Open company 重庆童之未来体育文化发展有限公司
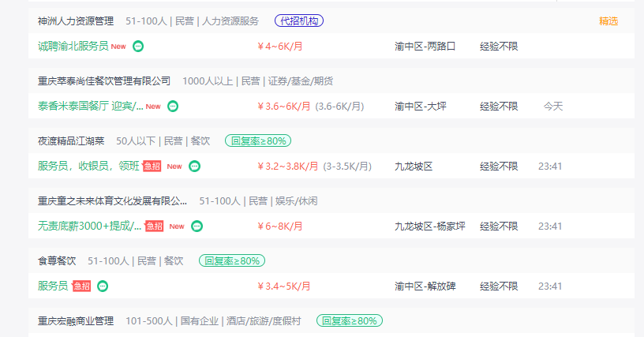The image size is (644, 337). pos(112,200)
